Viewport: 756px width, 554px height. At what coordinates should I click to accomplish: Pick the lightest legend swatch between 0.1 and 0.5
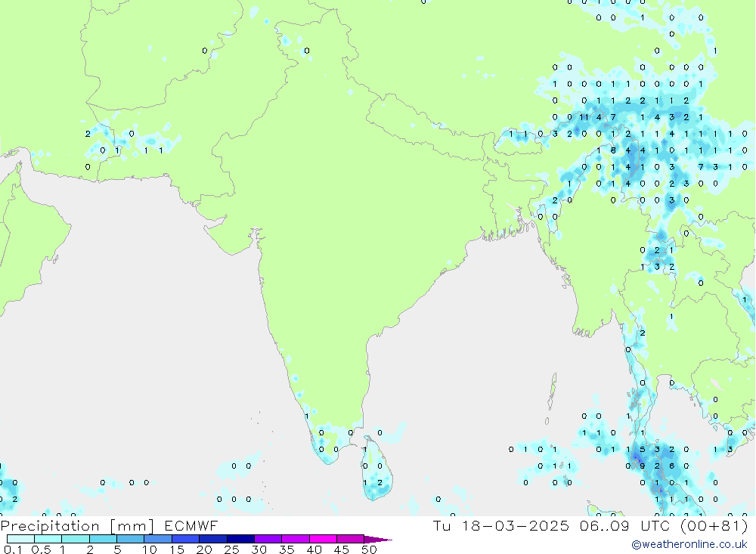coord(20,539)
